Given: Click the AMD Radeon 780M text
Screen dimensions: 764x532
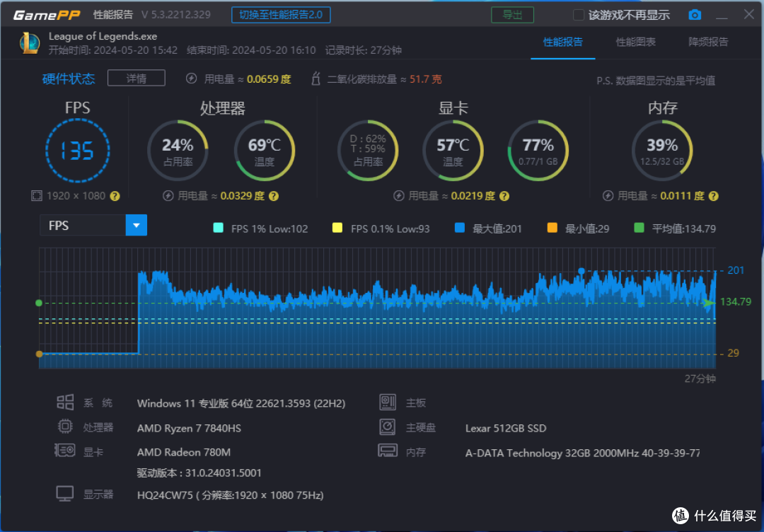Looking at the screenshot, I should point(184,452).
